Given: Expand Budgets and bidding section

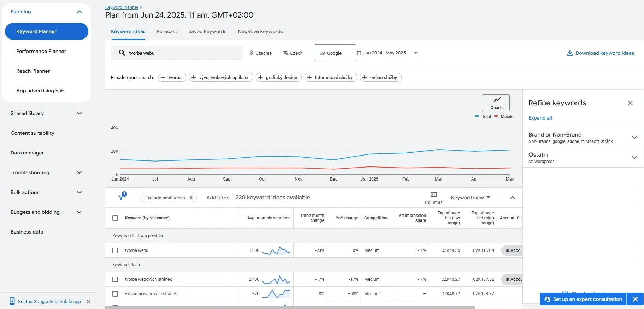Looking at the screenshot, I should tap(79, 212).
